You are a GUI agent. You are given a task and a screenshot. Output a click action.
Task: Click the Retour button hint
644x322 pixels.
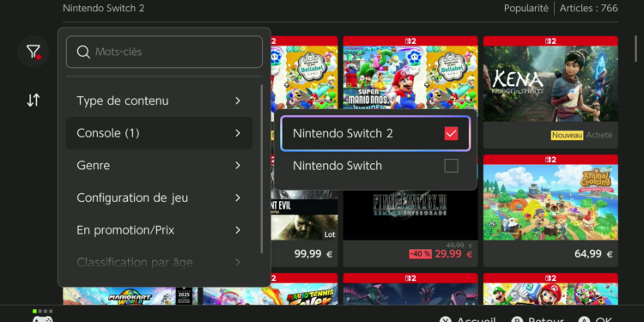[x=538, y=320]
